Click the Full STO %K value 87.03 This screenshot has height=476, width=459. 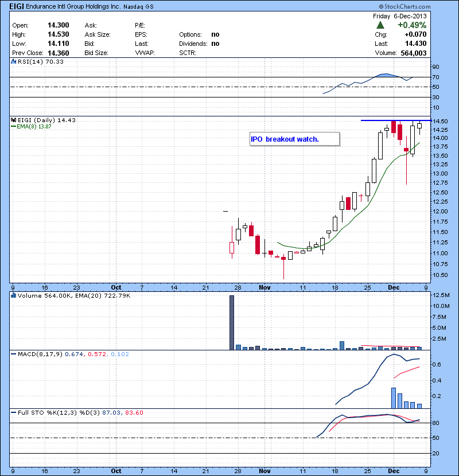[111, 412]
